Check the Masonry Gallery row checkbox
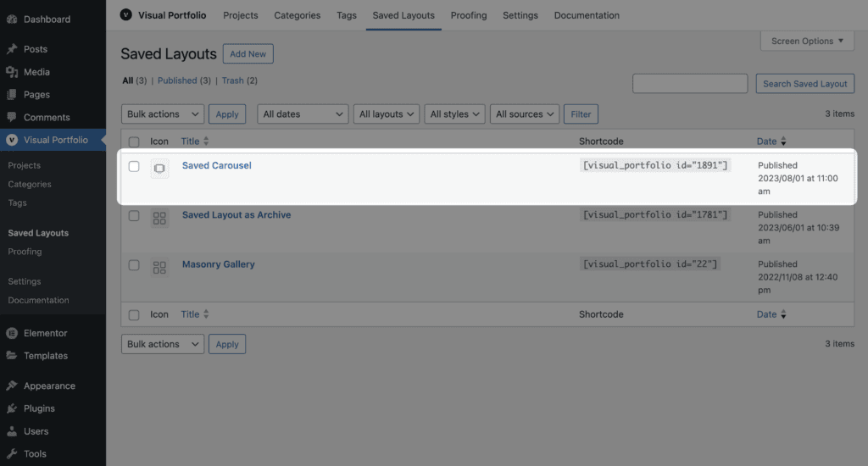The image size is (868, 466). coord(134,265)
